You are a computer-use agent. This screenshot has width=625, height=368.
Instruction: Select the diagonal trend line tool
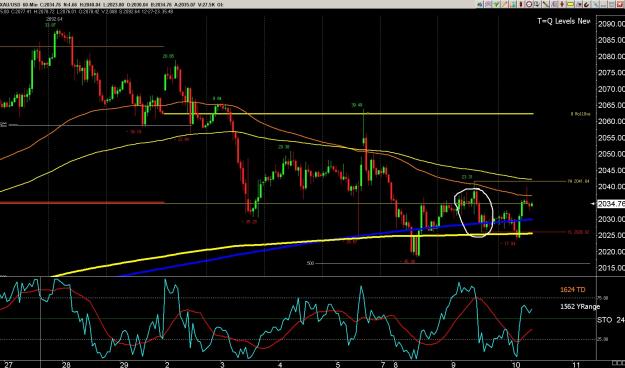[x=545, y=4]
